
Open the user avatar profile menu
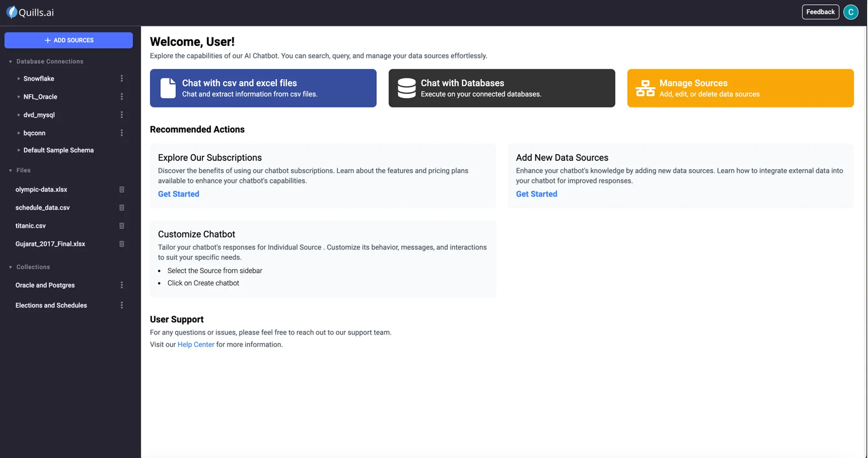coord(851,12)
